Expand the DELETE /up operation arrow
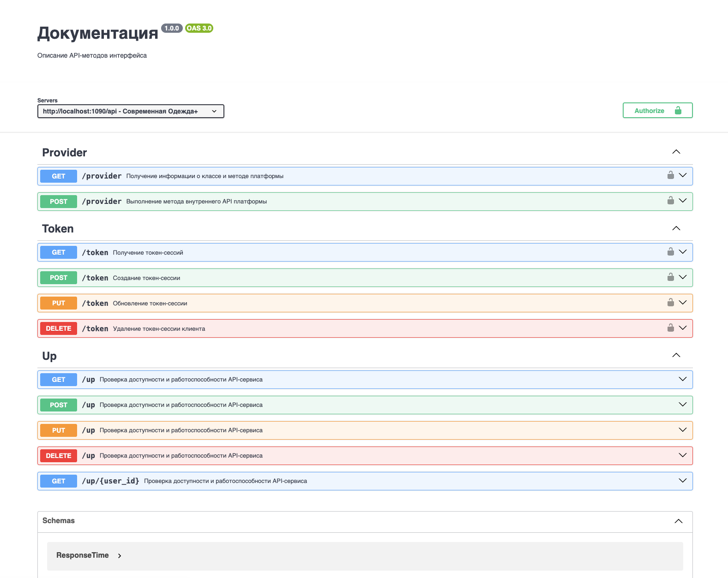Screen dimensions: 728x578 click(x=683, y=455)
